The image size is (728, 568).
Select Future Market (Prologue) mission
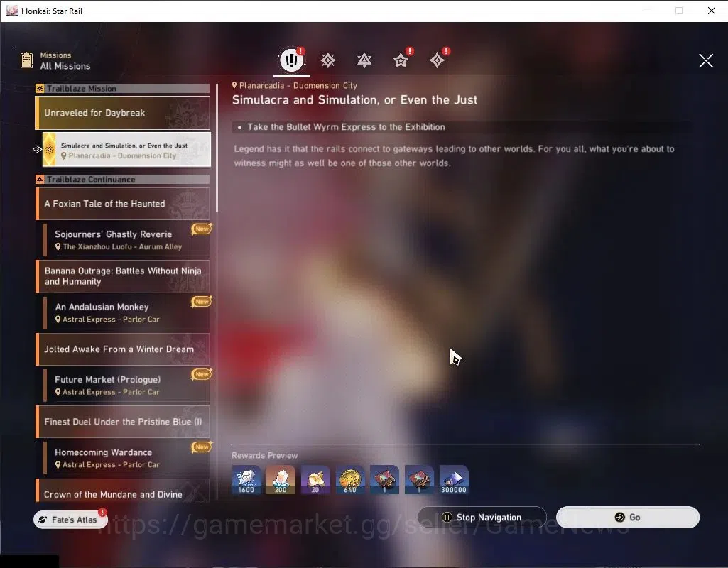[x=126, y=385]
